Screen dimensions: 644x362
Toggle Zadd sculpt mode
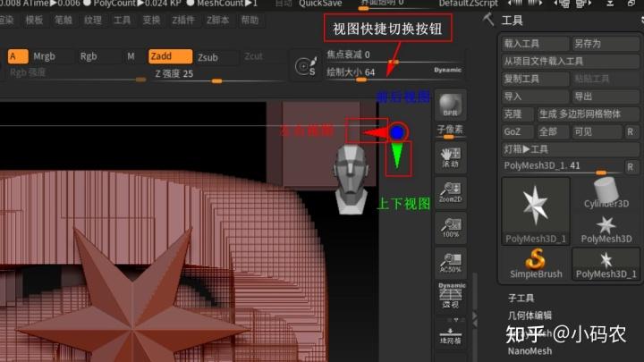(170, 56)
